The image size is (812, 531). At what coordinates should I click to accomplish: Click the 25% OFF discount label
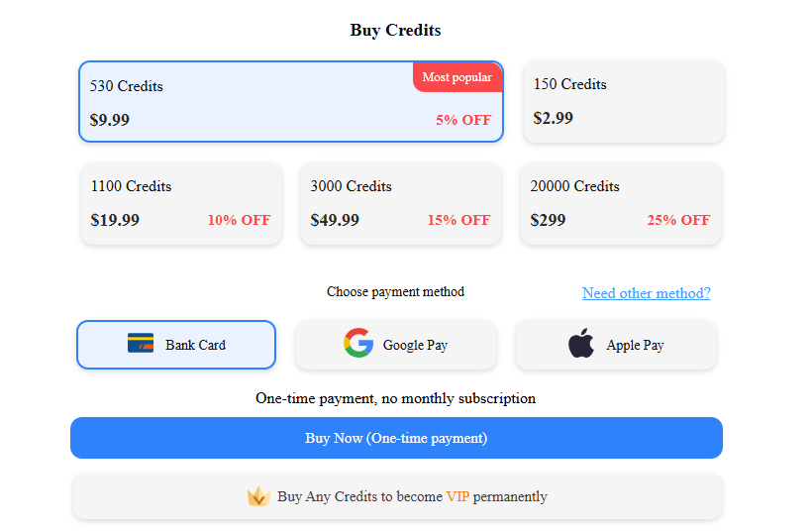[678, 220]
